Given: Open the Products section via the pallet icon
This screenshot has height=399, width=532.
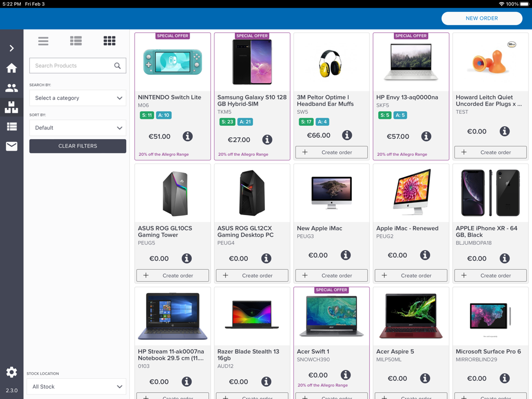Looking at the screenshot, I should (11, 107).
